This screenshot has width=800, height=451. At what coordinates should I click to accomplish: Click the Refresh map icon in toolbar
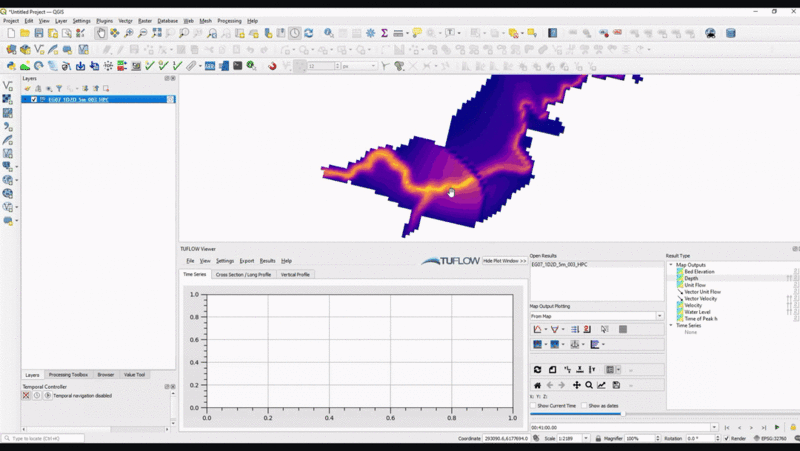tap(309, 33)
